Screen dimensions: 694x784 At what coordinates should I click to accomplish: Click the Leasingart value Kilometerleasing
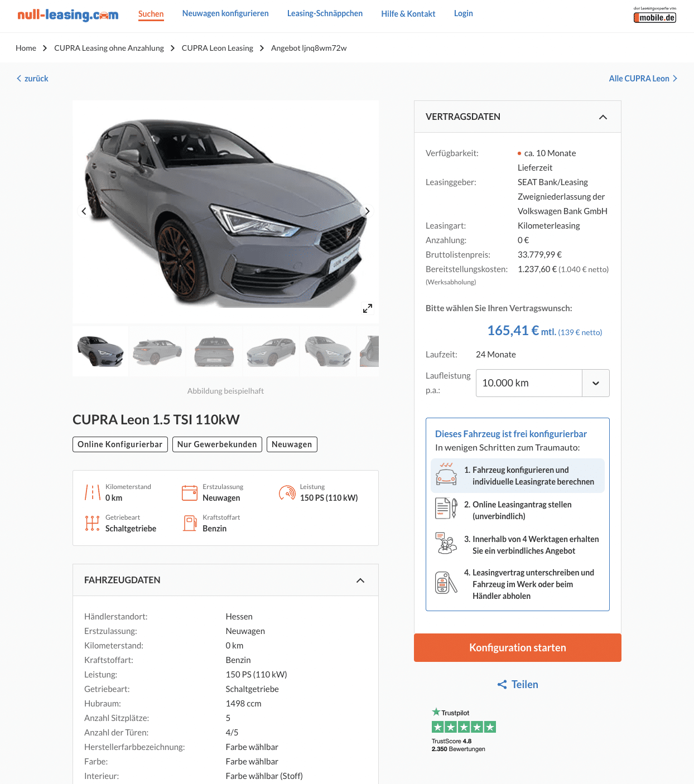pyautogui.click(x=549, y=226)
